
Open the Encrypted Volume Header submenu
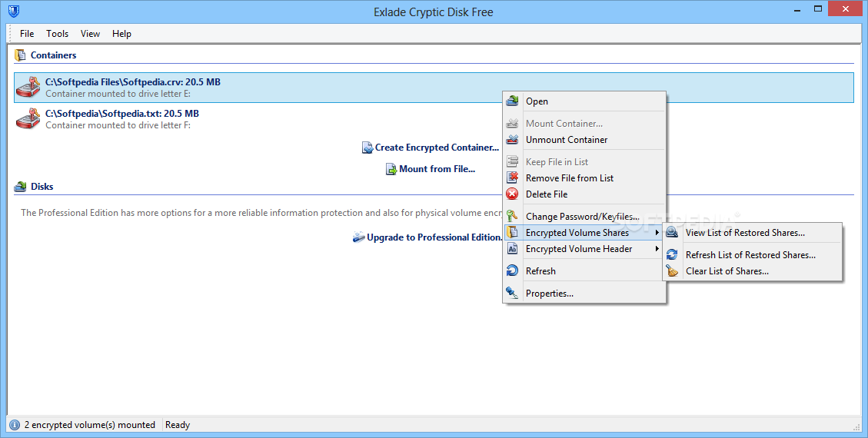click(584, 249)
